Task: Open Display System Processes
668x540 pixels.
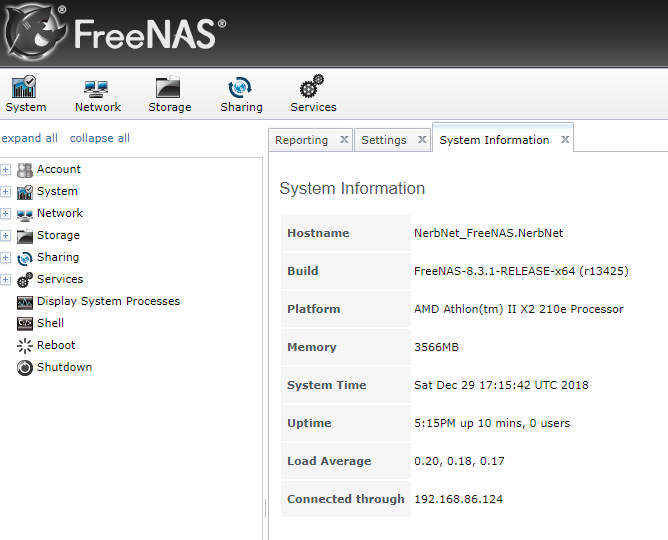Action: click(108, 302)
